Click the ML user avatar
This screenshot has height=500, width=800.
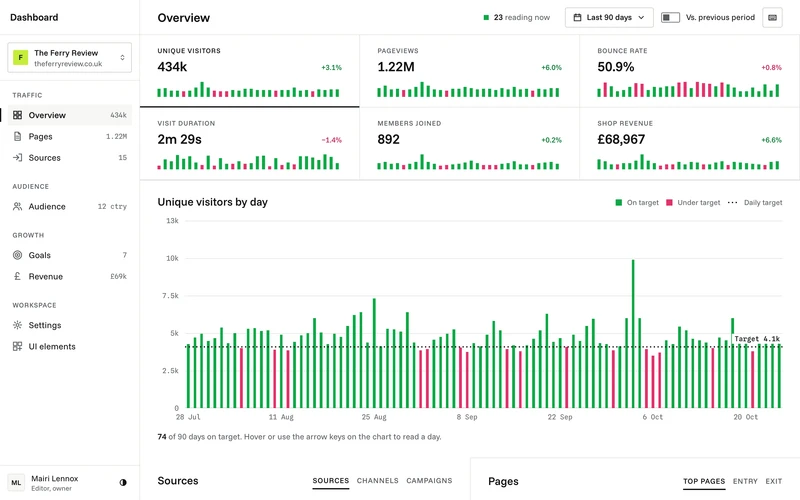tap(16, 483)
